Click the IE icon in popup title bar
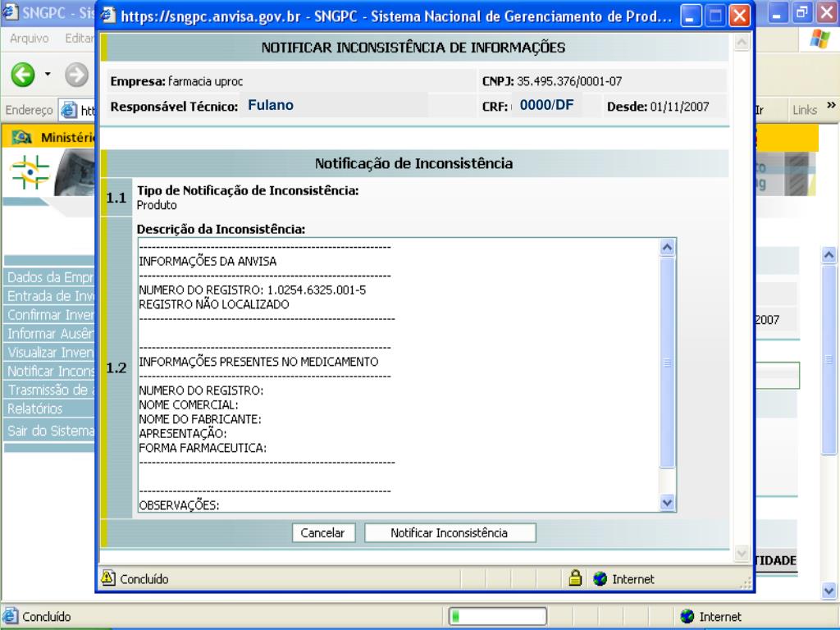Viewport: 840px width, 630px height. [108, 16]
